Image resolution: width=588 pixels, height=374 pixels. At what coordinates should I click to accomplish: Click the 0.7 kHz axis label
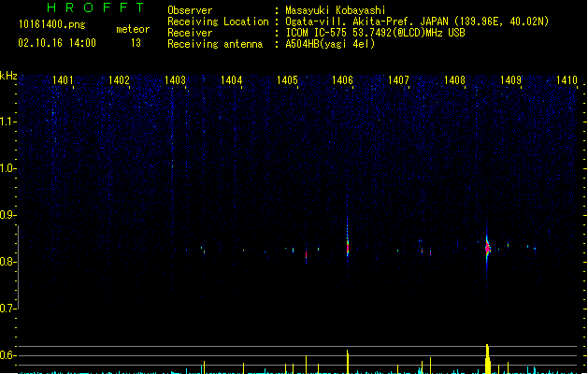pyautogui.click(x=7, y=309)
